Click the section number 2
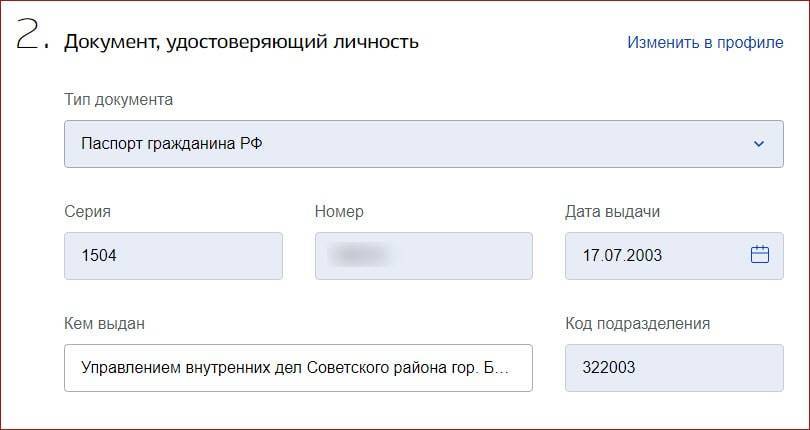 [x=30, y=36]
